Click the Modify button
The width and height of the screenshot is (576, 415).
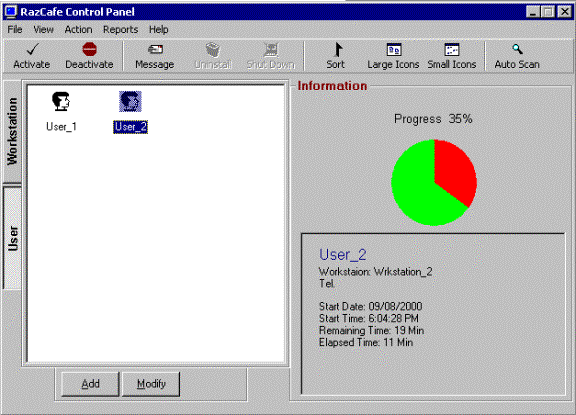click(x=151, y=384)
